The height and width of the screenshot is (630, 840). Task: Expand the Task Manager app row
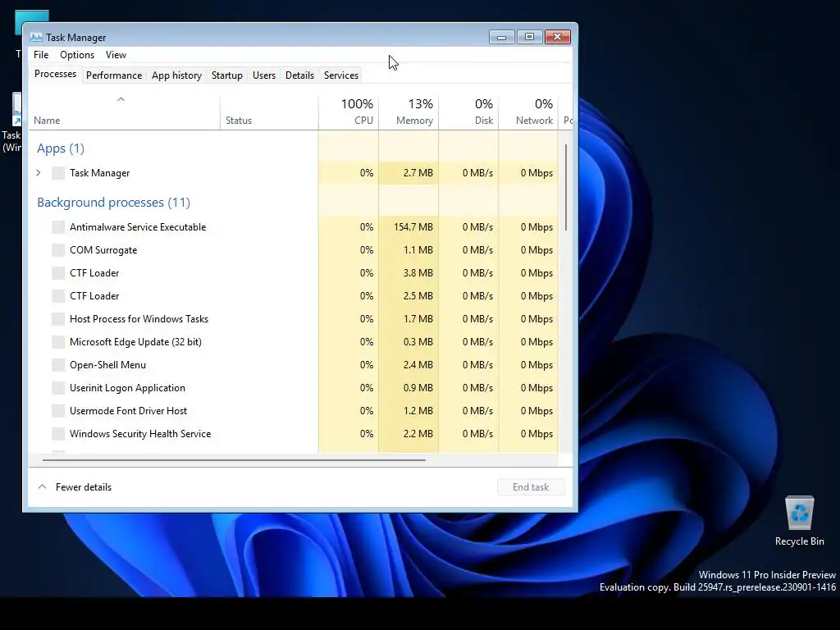point(39,173)
